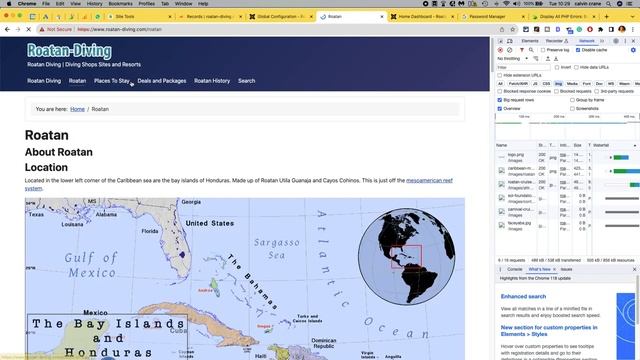Filter requests by Fetch/XHR type

[x=518, y=84]
